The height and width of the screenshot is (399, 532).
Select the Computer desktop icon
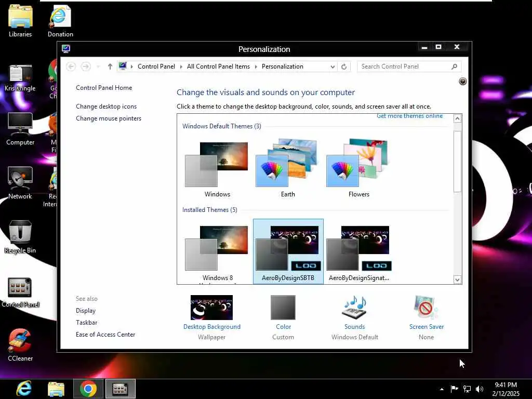pyautogui.click(x=20, y=129)
